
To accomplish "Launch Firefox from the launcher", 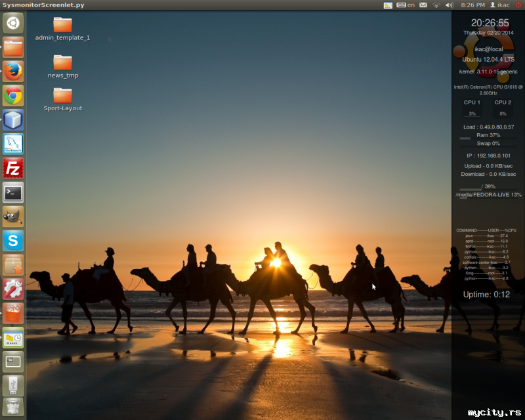I will pyautogui.click(x=13, y=71).
